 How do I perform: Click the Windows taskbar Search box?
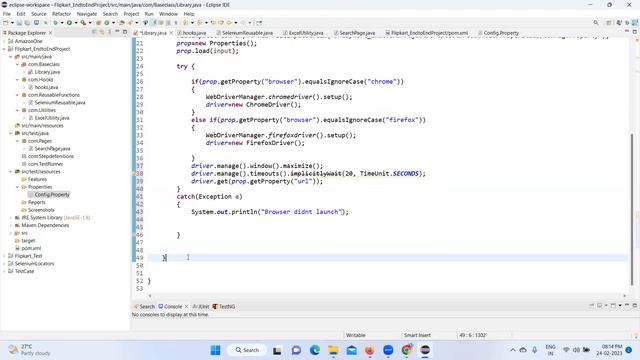pyautogui.click(x=247, y=350)
